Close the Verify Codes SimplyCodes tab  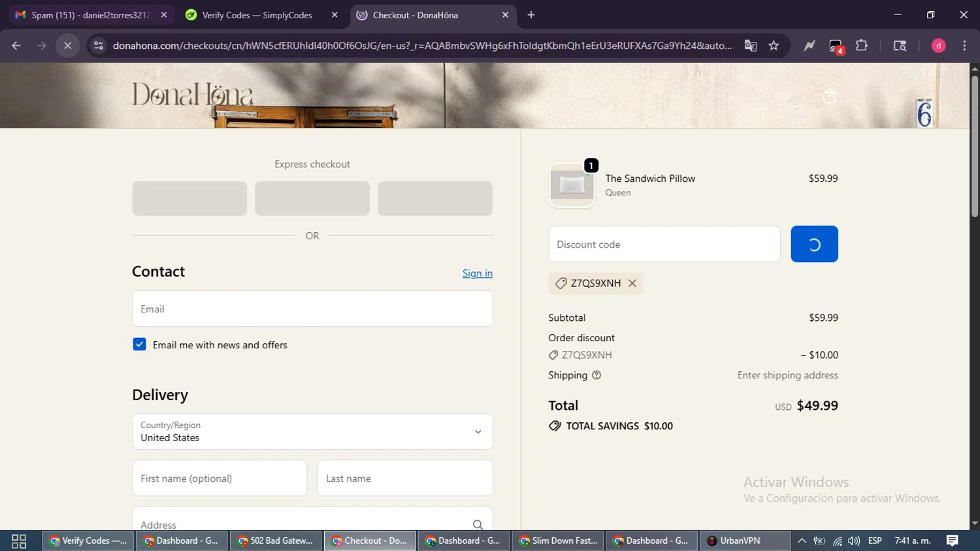(335, 15)
